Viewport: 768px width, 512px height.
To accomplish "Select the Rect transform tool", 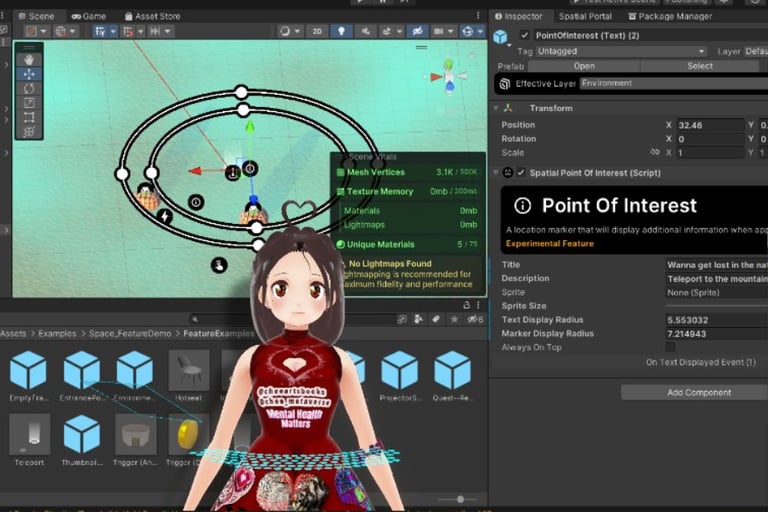I will click(x=28, y=117).
